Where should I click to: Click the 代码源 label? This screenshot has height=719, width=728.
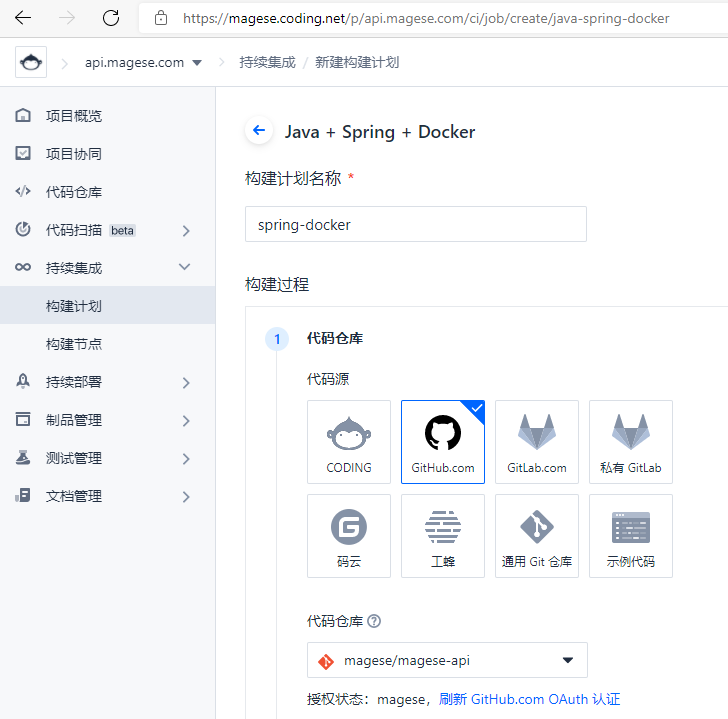click(x=328, y=379)
